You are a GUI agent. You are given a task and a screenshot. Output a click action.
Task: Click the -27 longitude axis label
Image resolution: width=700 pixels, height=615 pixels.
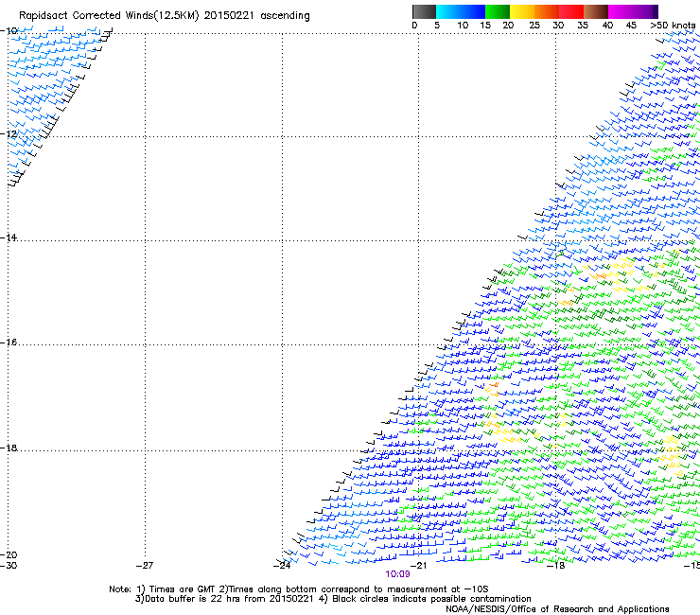pos(145,566)
